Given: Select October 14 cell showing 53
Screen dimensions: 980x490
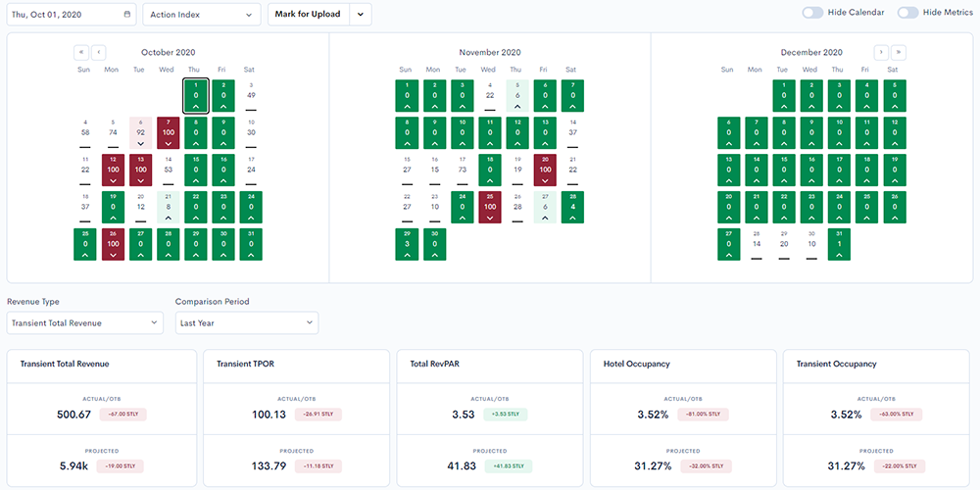Looking at the screenshot, I should pos(169,170).
